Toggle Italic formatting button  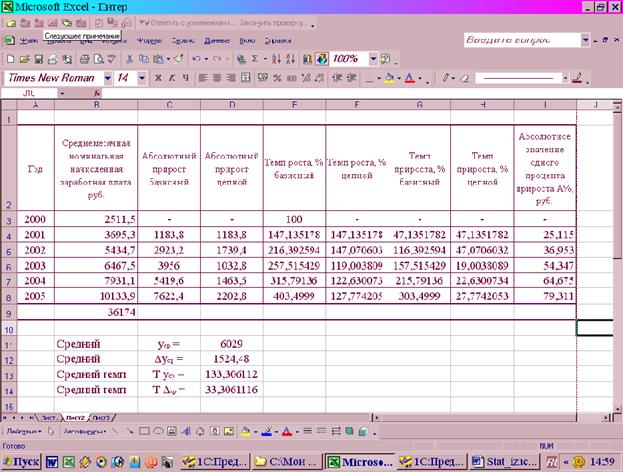[171, 78]
